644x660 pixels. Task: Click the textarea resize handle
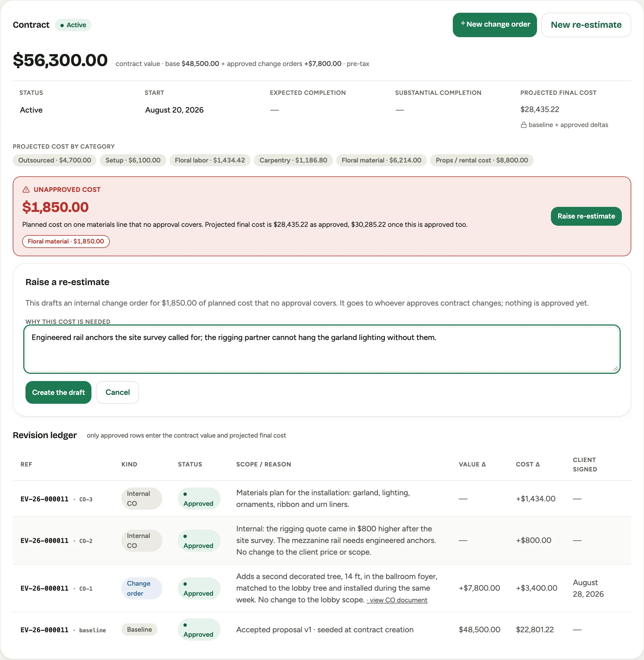tap(615, 369)
